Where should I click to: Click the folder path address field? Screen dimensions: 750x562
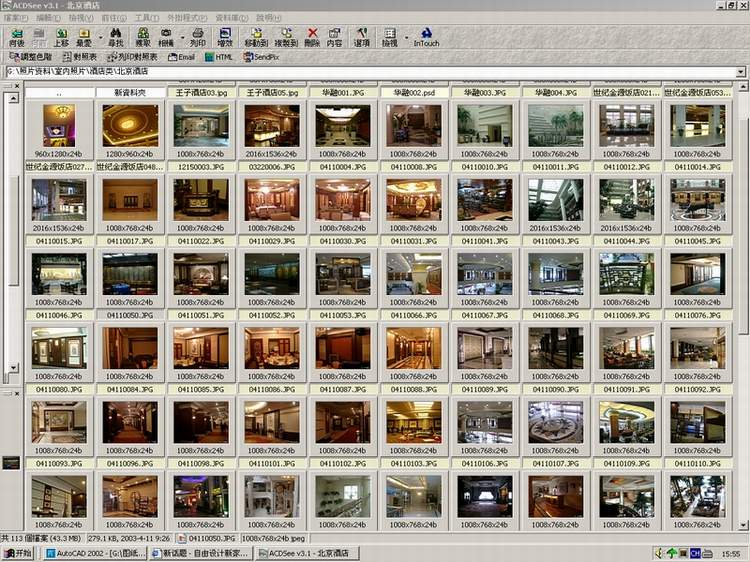[x=371, y=72]
